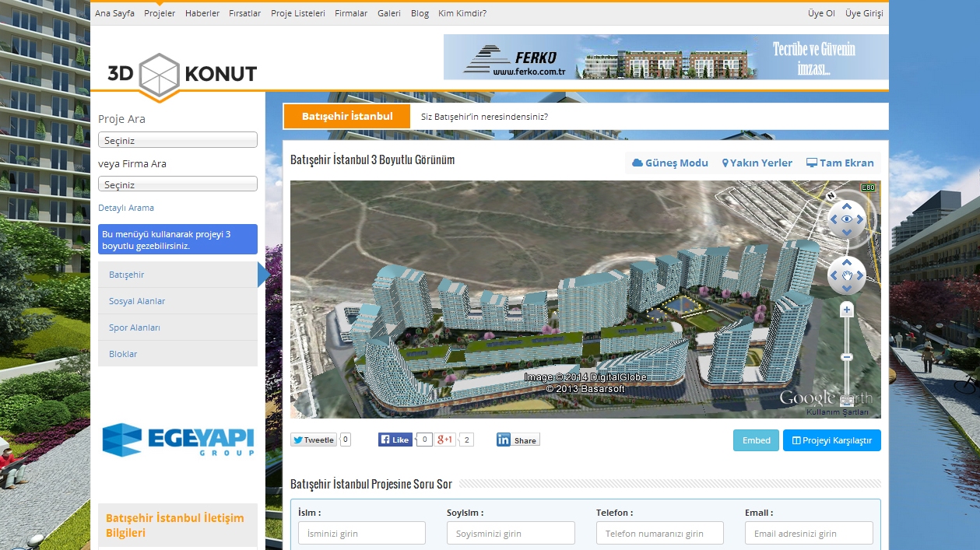This screenshot has width=980, height=550.
Task: Switch to Tam Ekran fullscreen view
Action: coord(840,163)
